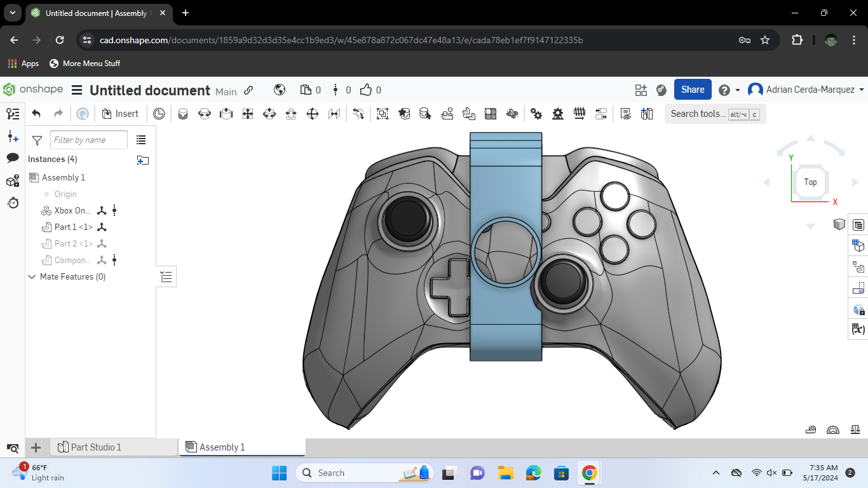The height and width of the screenshot is (488, 868).
Task: Select the Slider mate tool
Action: pos(226,114)
